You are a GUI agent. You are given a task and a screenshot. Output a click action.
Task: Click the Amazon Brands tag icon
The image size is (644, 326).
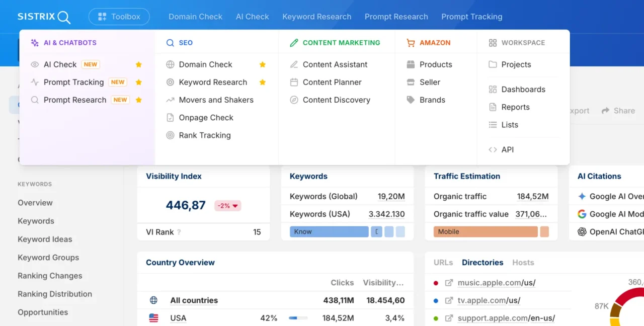pyautogui.click(x=411, y=100)
